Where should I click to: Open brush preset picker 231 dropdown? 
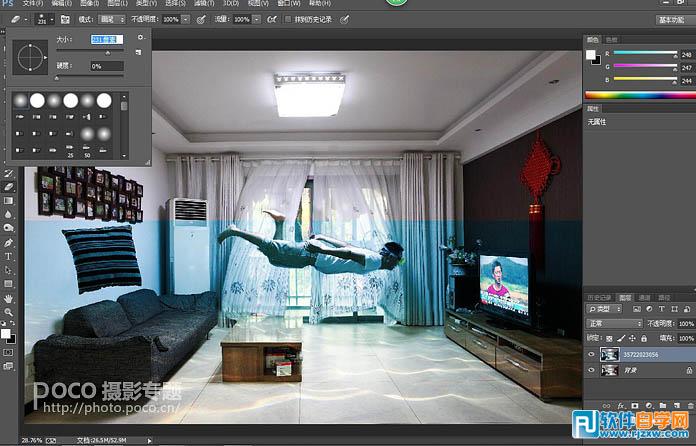click(x=45, y=20)
